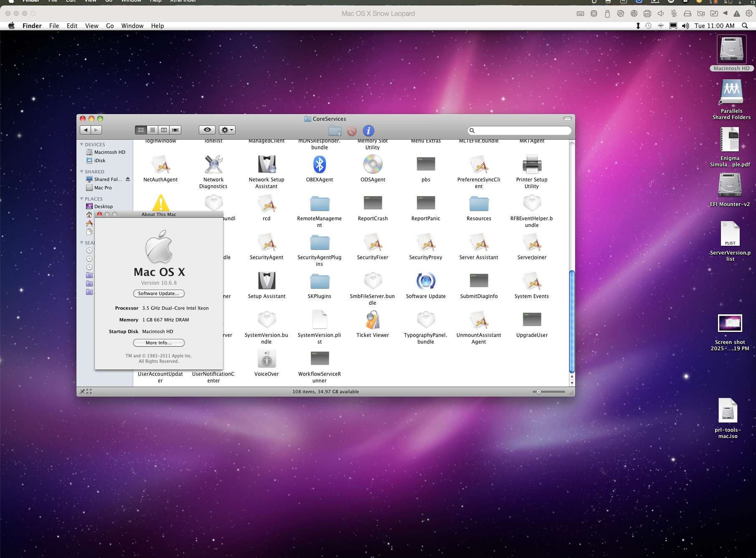Select the VoiceOver application icon
The width and height of the screenshot is (756, 558).
tap(266, 359)
